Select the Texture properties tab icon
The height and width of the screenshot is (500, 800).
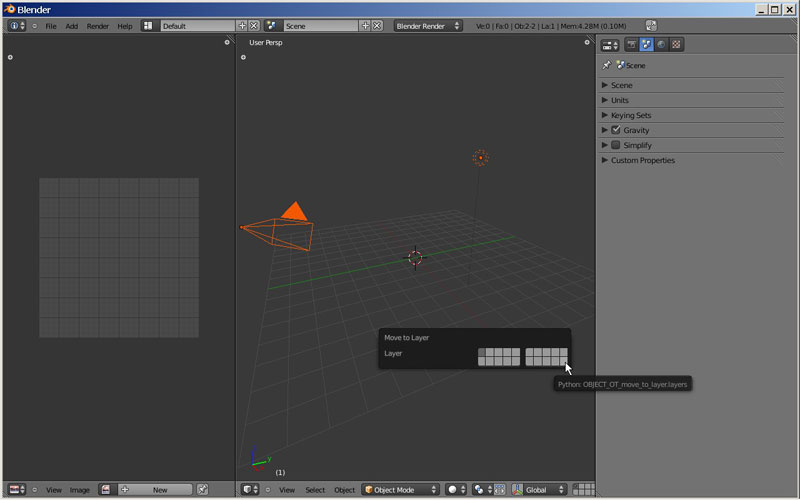tap(676, 44)
